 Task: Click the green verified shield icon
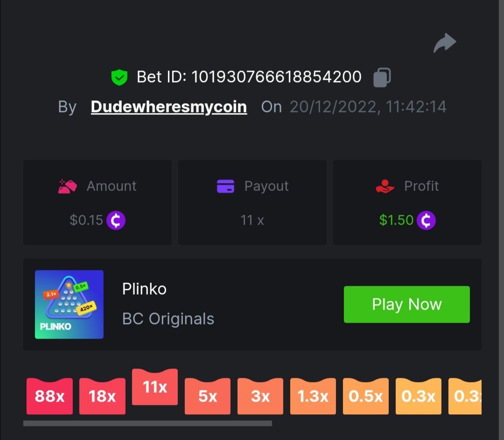point(119,77)
